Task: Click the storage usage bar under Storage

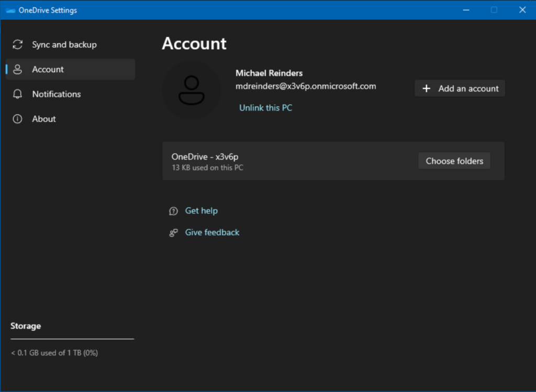Action: point(72,339)
